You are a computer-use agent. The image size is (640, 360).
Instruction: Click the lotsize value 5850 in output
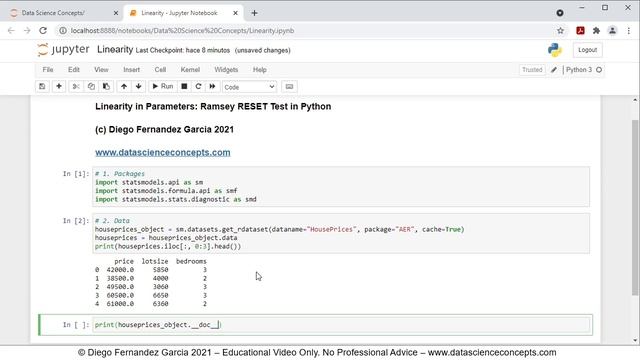[x=160, y=270]
